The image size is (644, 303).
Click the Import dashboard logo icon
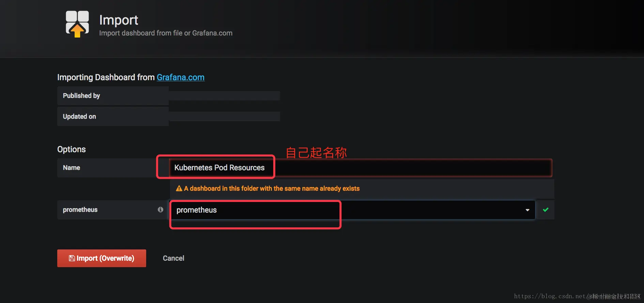coord(77,24)
